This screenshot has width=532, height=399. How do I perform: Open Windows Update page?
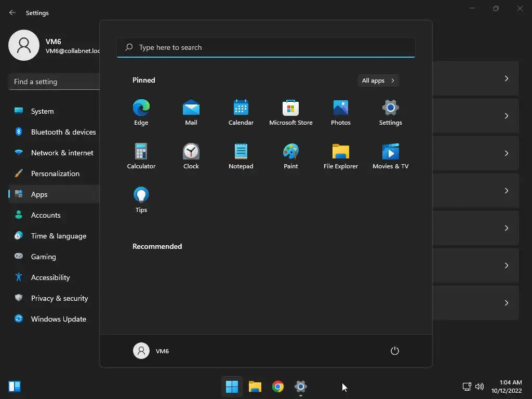(54, 319)
